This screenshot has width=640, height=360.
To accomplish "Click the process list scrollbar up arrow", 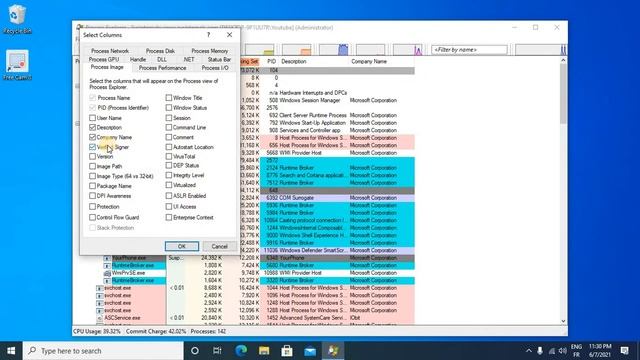I will pyautogui.click(x=563, y=60).
